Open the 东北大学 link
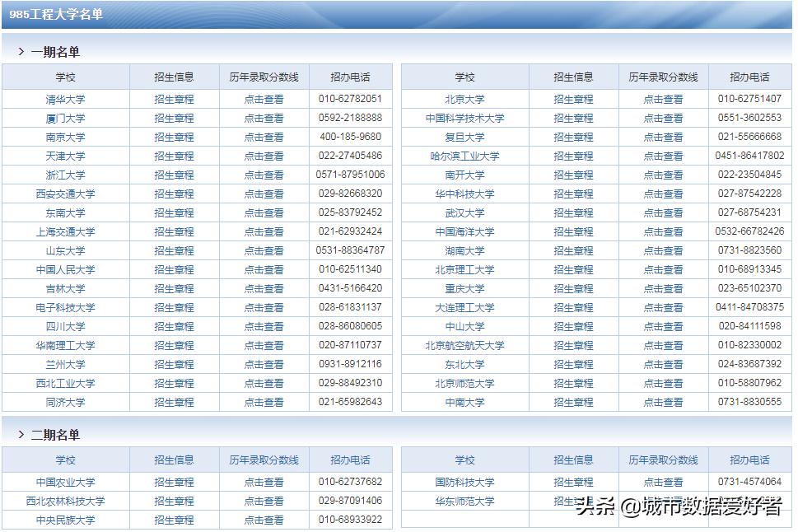 (465, 365)
